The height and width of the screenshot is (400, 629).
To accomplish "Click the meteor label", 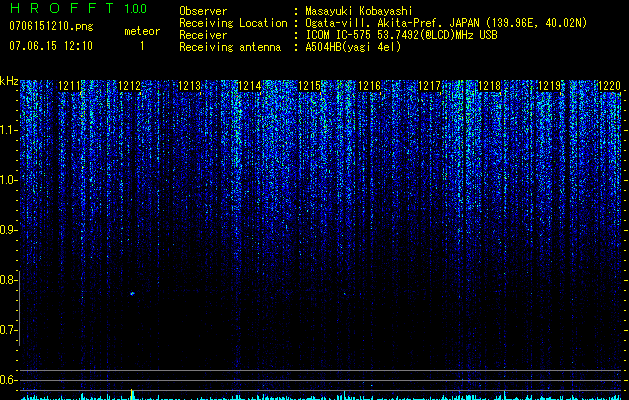I will click(142, 31).
